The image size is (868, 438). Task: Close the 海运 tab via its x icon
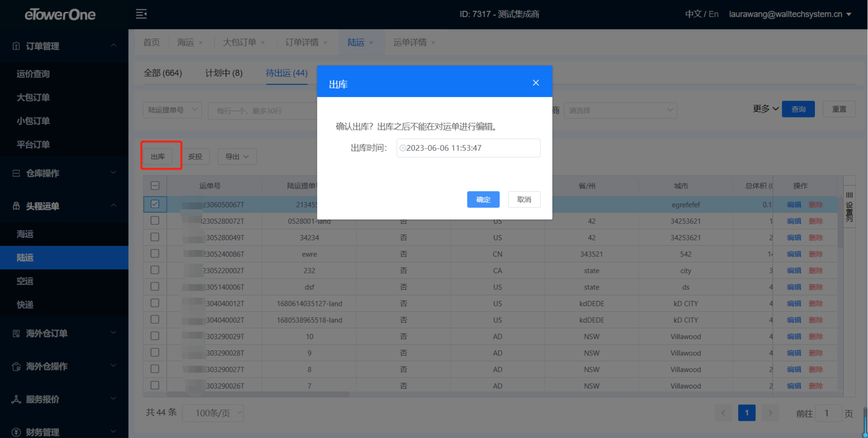click(201, 43)
